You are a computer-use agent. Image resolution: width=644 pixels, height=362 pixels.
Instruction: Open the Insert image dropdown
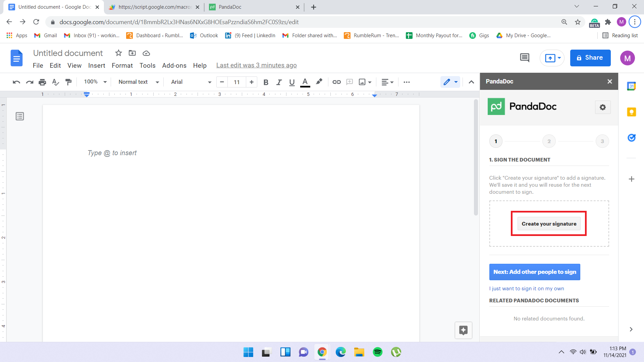coord(365,82)
